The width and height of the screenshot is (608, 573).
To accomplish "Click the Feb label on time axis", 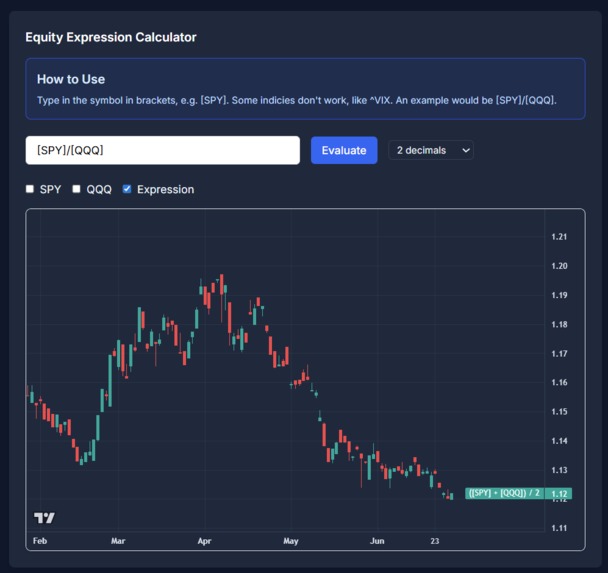I will pyautogui.click(x=40, y=541).
